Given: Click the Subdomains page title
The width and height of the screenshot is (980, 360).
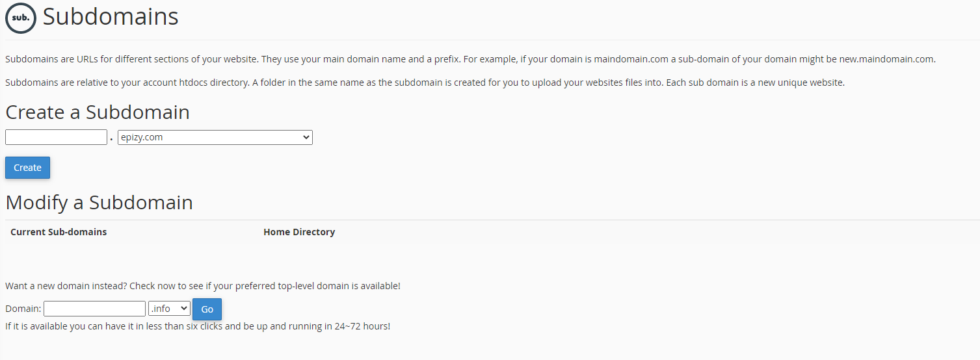Looking at the screenshot, I should [111, 17].
